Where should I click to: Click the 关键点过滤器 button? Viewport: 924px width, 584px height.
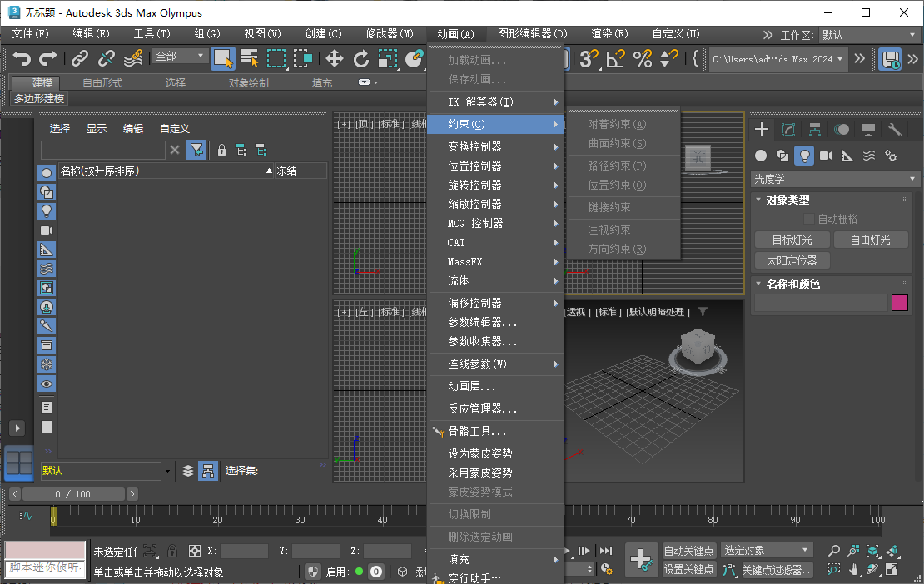tap(776, 569)
